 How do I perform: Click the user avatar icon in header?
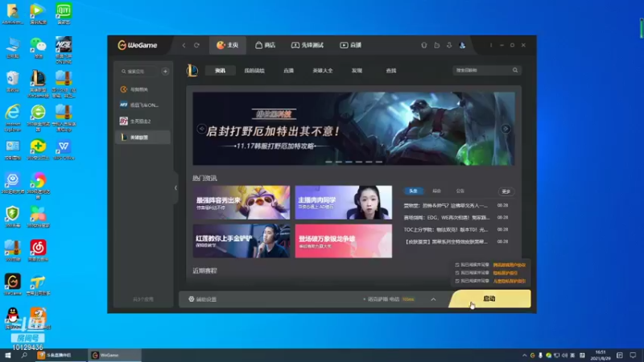click(462, 45)
